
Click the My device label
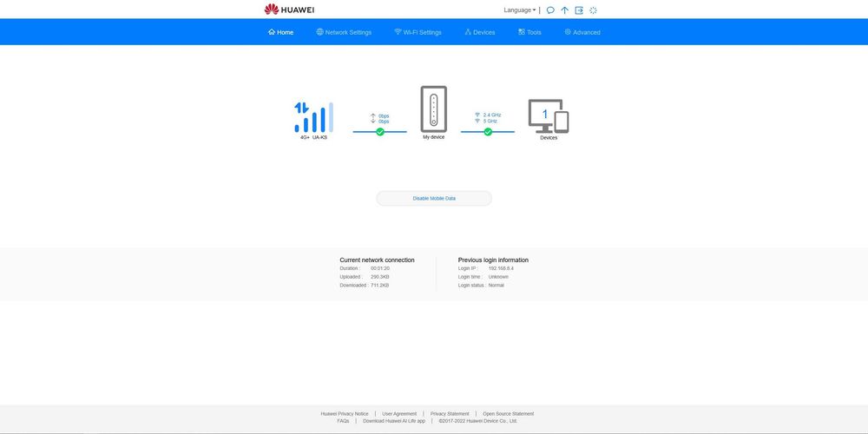pyautogui.click(x=433, y=137)
